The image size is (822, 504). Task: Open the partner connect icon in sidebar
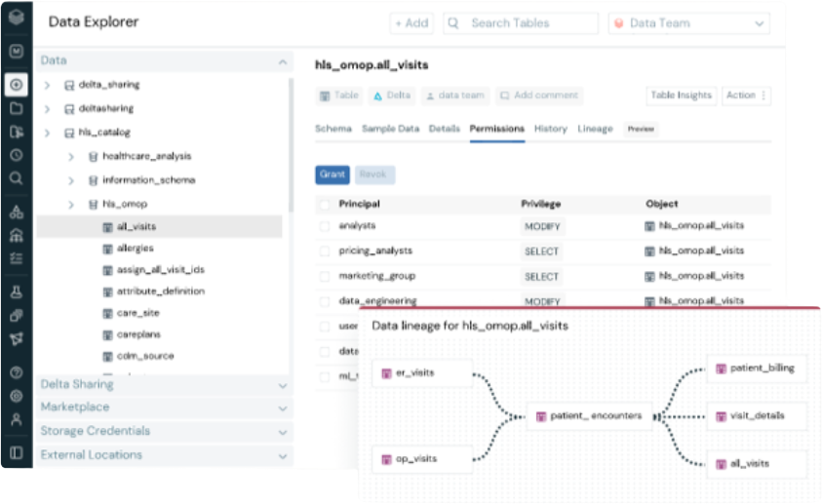coord(17,338)
